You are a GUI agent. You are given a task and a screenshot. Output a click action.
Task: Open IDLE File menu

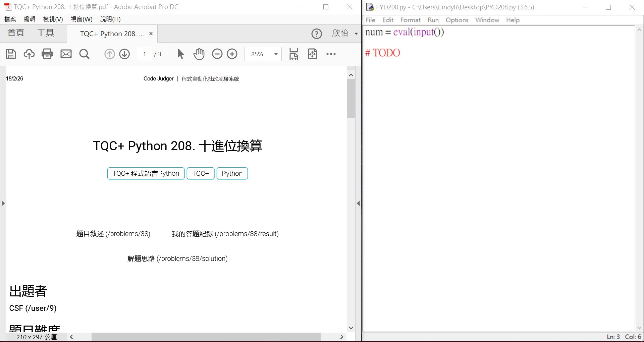coord(370,20)
